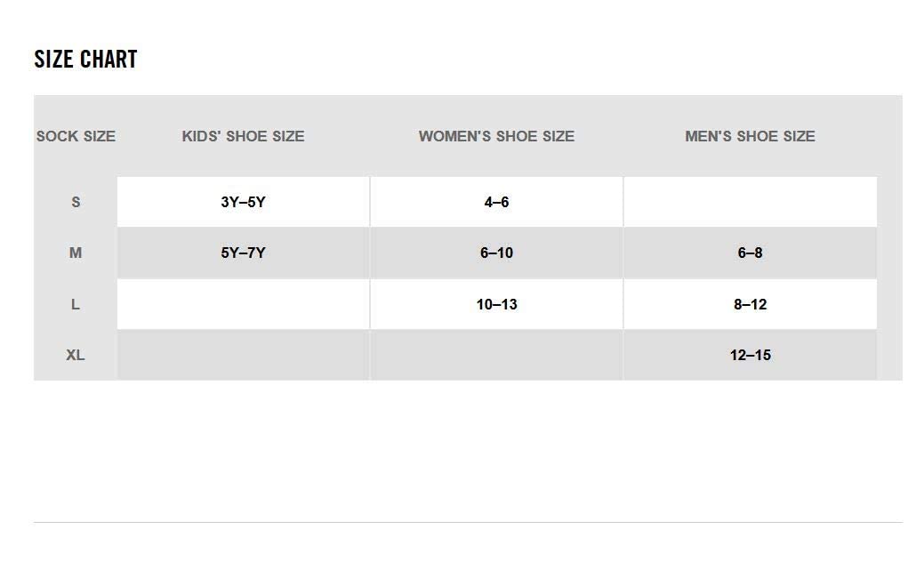Click the 6–10 women's size cell
Screen dimensions: 924x562
click(496, 253)
